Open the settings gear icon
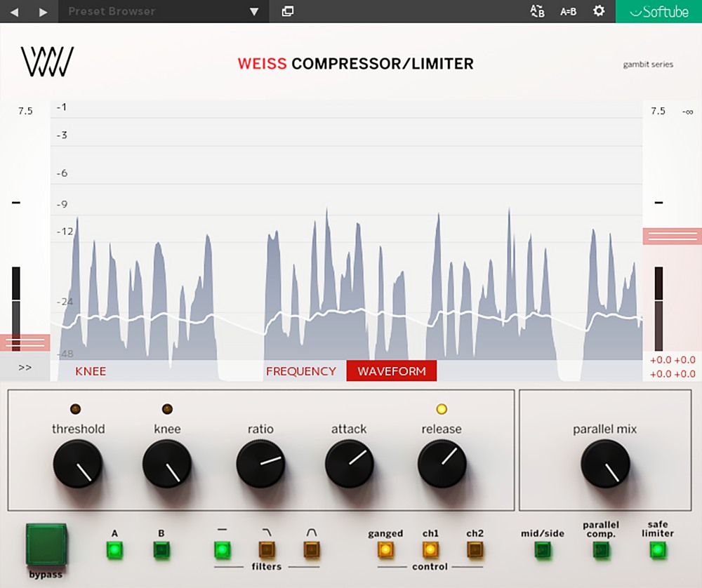 599,11
